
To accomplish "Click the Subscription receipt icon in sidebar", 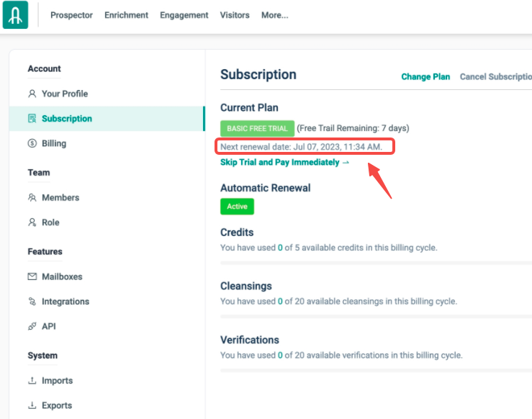I will (x=32, y=119).
